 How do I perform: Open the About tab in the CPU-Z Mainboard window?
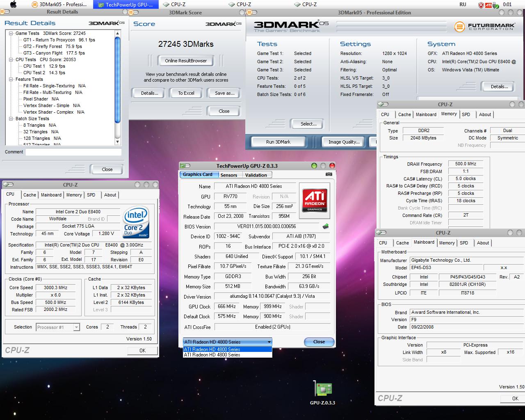point(483,243)
